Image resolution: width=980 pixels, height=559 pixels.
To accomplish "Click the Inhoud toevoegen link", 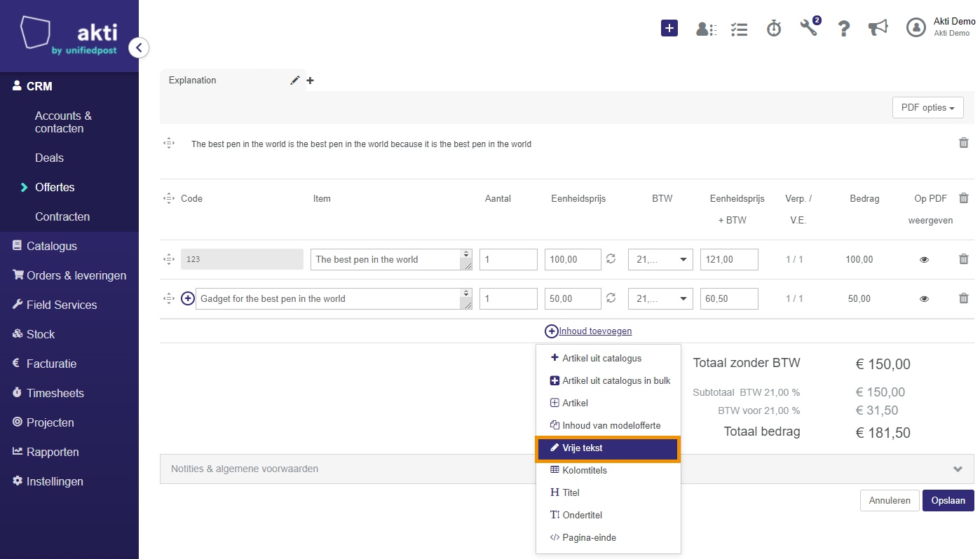I will click(x=595, y=331).
